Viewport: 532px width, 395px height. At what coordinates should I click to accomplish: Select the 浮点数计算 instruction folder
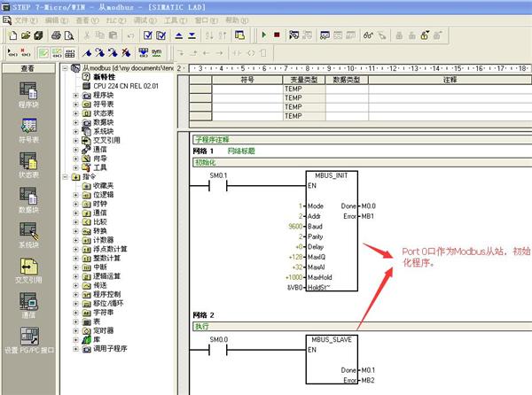(110, 249)
